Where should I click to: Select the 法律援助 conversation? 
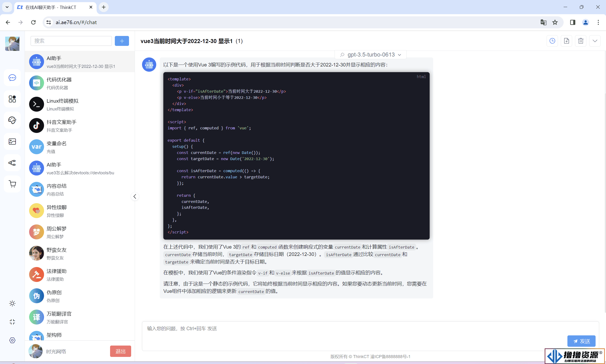coord(80,274)
